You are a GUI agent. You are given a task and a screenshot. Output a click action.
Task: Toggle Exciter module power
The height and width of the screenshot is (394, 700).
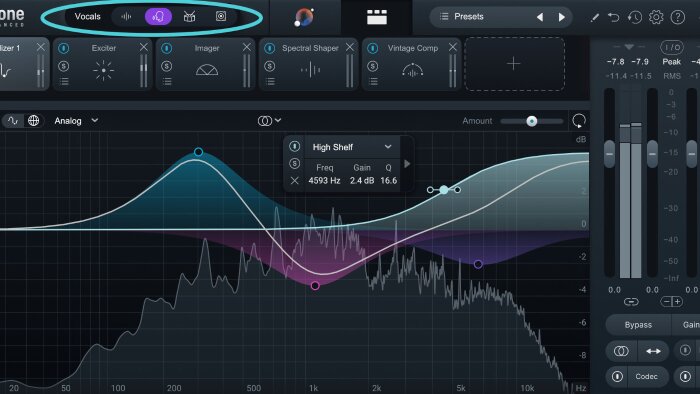tap(63, 48)
